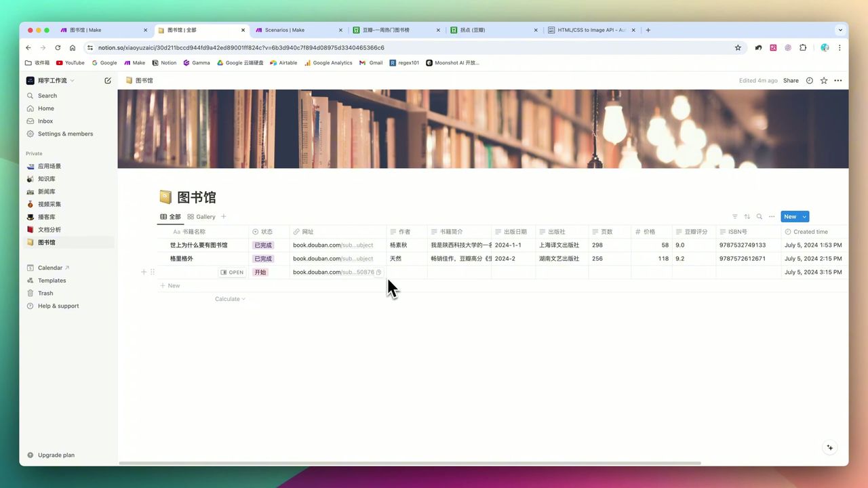The width and height of the screenshot is (868, 488).
Task: Click the Share button
Action: pos(791,80)
